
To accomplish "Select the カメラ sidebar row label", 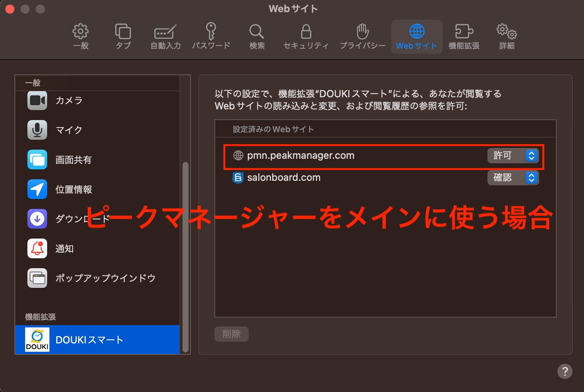I will [x=69, y=100].
